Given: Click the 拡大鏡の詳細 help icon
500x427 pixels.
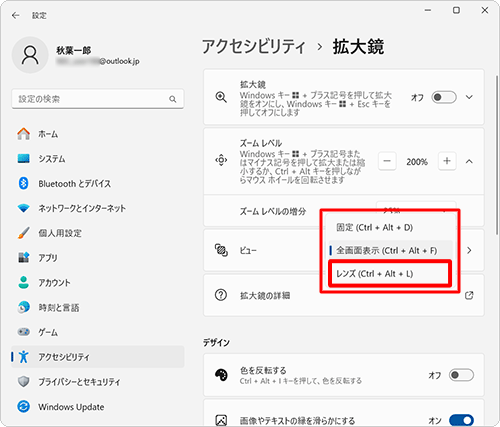Looking at the screenshot, I should tap(221, 295).
